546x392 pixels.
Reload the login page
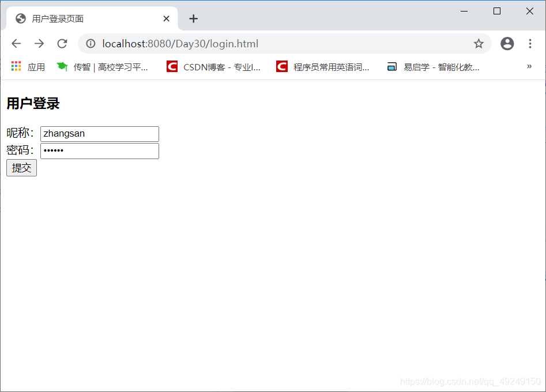pyautogui.click(x=62, y=43)
